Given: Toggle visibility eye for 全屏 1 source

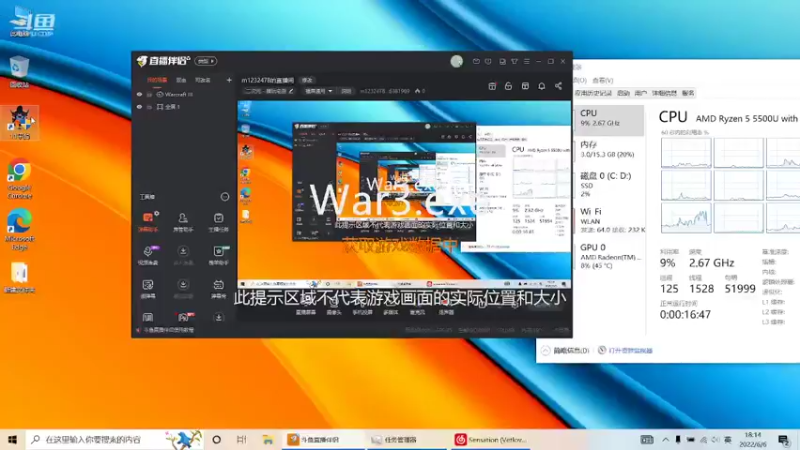Looking at the screenshot, I should 139,107.
